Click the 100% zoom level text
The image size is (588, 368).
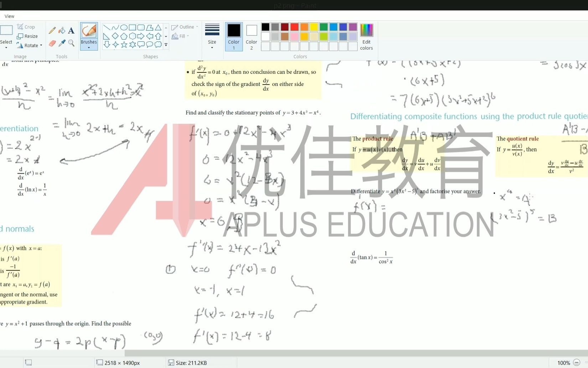[564, 363]
